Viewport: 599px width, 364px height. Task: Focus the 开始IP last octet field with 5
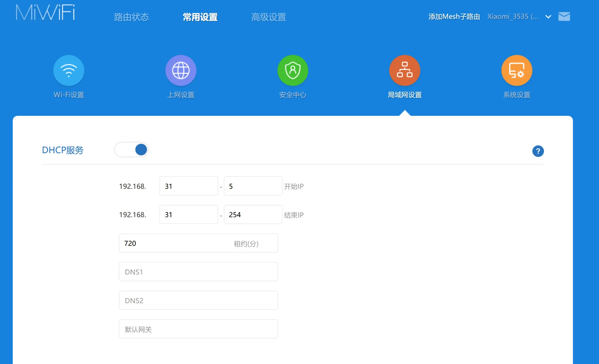click(253, 186)
